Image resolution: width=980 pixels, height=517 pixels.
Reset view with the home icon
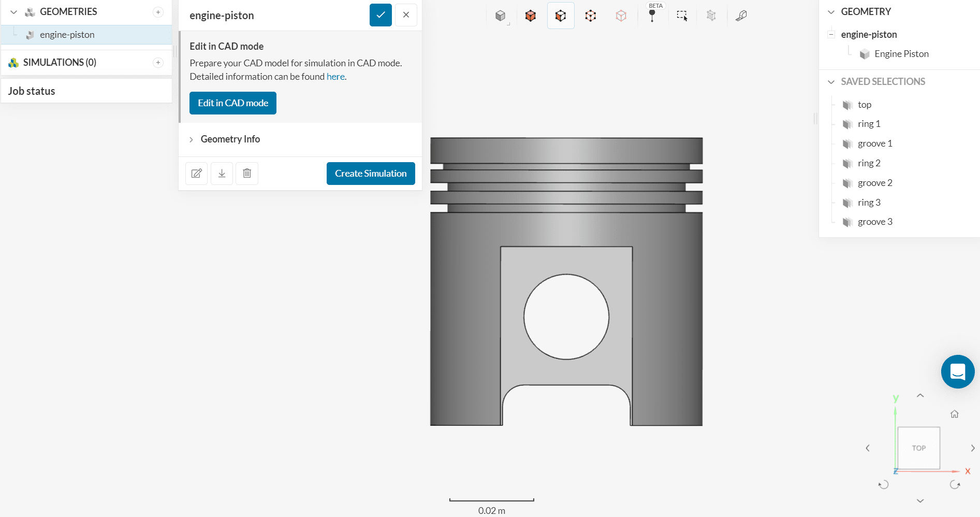(955, 414)
